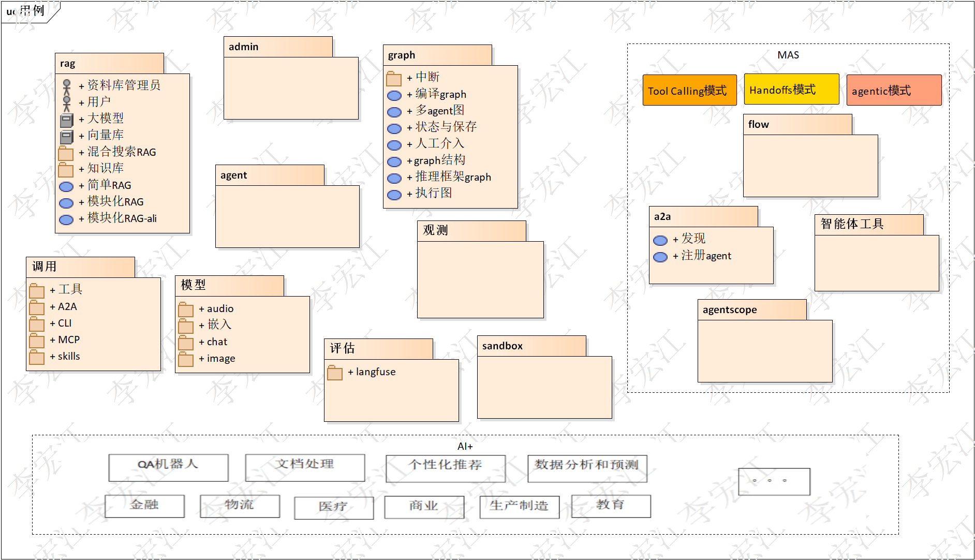
Task: Click the package icon next to skills
Action: point(37,357)
